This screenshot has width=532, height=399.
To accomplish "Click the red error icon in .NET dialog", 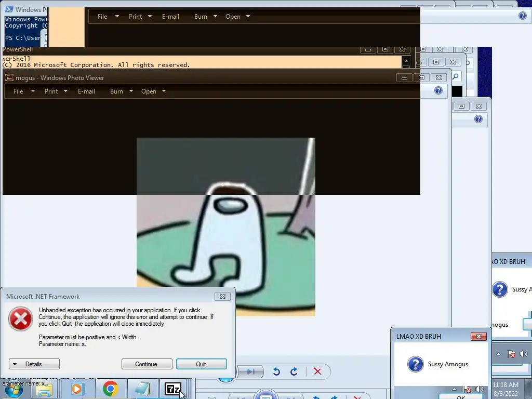I will (x=20, y=318).
